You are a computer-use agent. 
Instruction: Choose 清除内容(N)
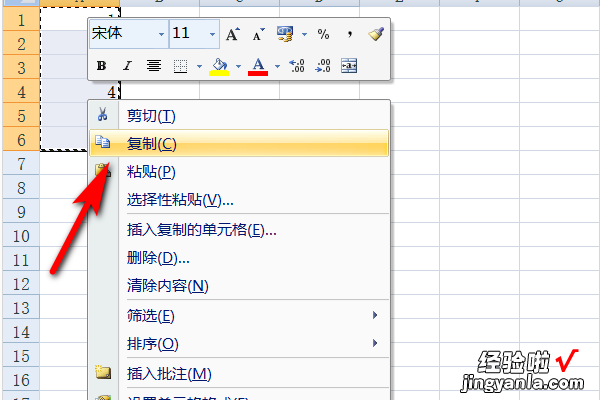(239, 286)
